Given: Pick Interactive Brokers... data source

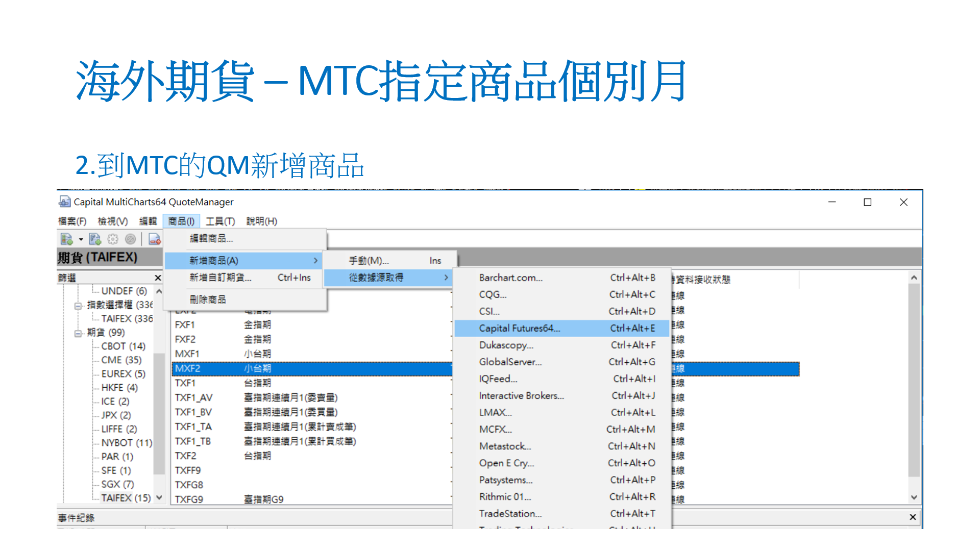Looking at the screenshot, I should pos(562,395).
